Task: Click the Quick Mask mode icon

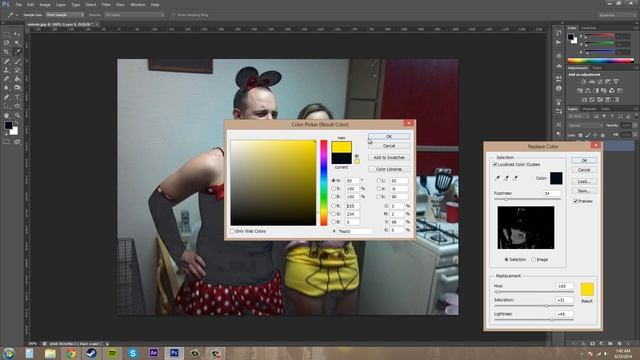Action: point(7,142)
